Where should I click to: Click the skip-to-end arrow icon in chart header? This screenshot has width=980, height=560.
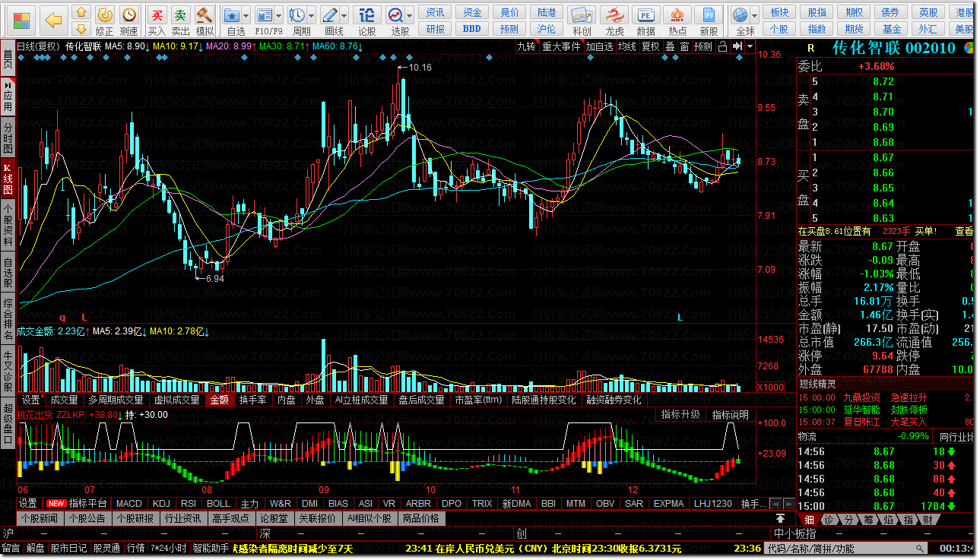[737, 46]
